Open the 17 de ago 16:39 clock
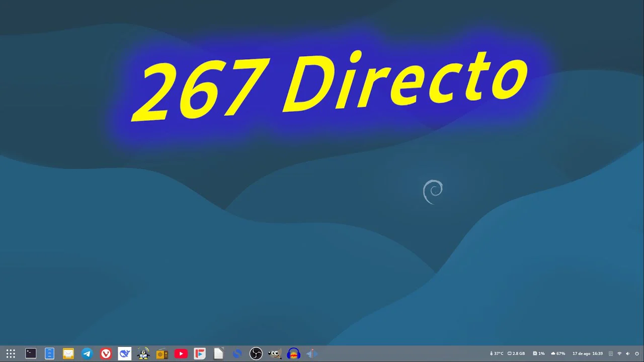 click(x=588, y=353)
